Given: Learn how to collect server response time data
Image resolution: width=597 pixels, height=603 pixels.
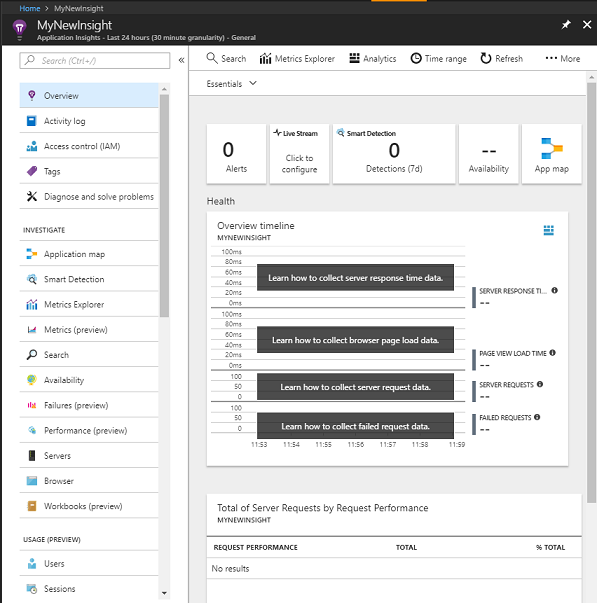Looking at the screenshot, I should pos(355,277).
